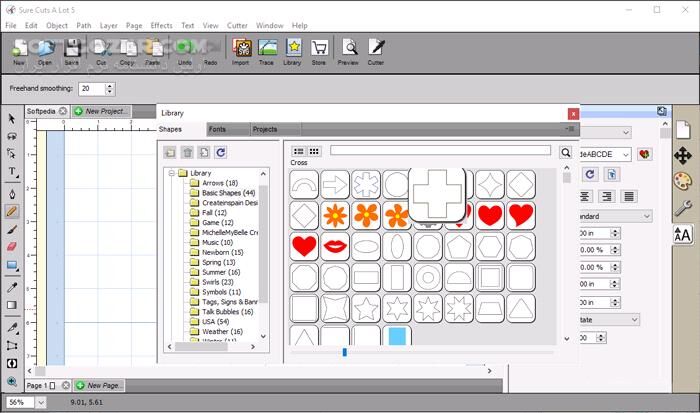Viewport: 700px width, 413px height.
Task: Click the New toolbar icon
Action: coord(19,52)
